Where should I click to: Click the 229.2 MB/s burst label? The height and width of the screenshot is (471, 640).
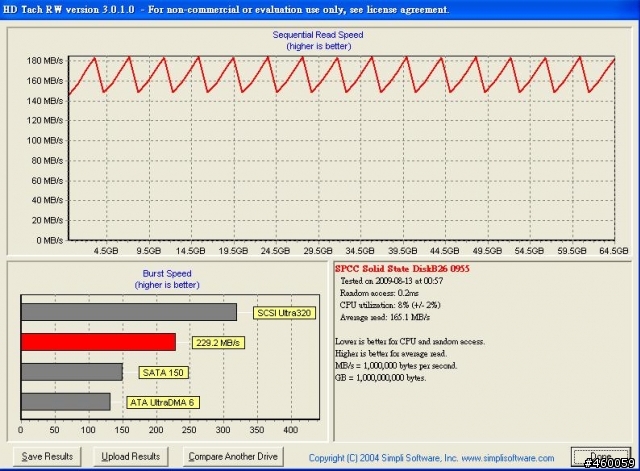click(x=218, y=342)
